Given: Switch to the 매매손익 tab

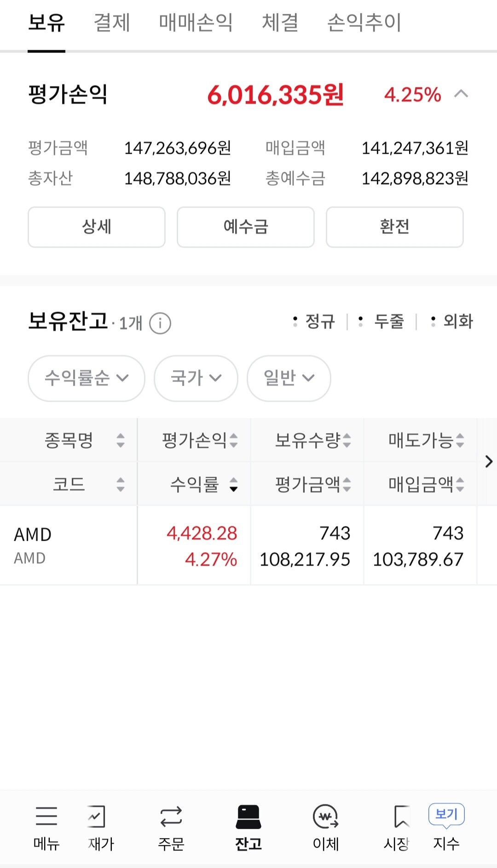Looking at the screenshot, I should pos(196,23).
